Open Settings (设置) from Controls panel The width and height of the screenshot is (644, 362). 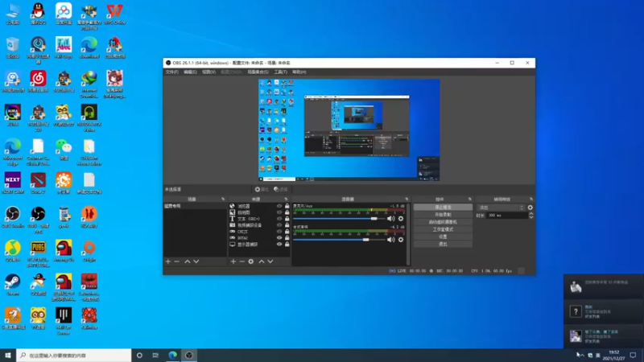[443, 237]
